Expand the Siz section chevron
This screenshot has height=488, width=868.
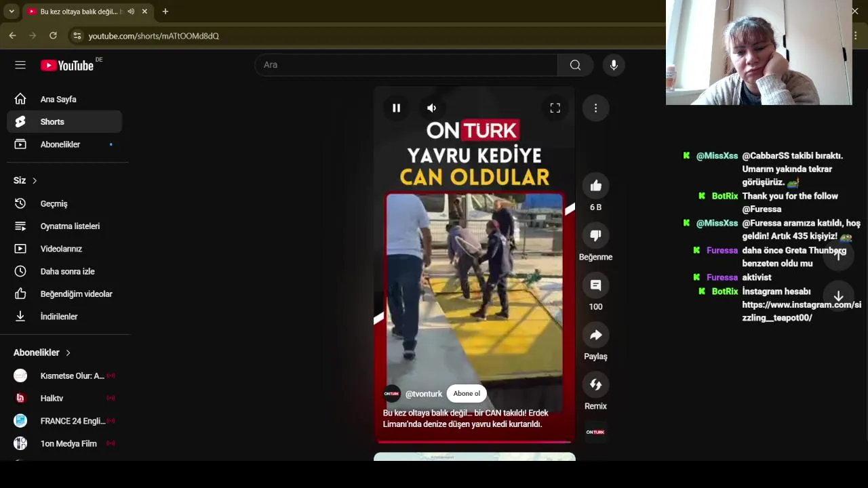[35, 180]
